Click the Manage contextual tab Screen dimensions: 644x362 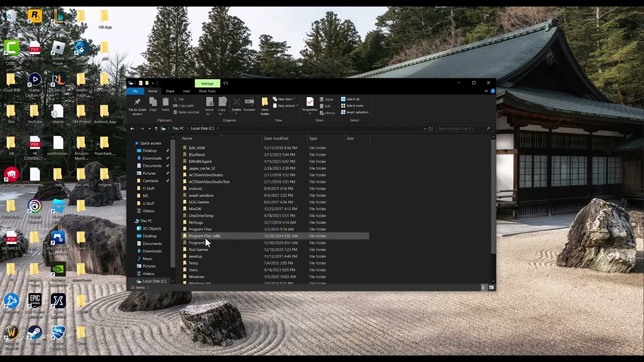tap(207, 83)
